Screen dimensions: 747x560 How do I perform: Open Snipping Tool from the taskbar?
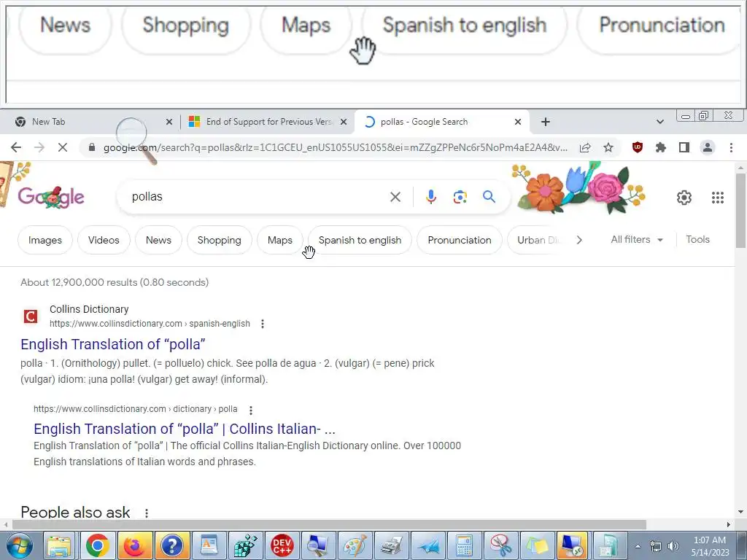500,545
